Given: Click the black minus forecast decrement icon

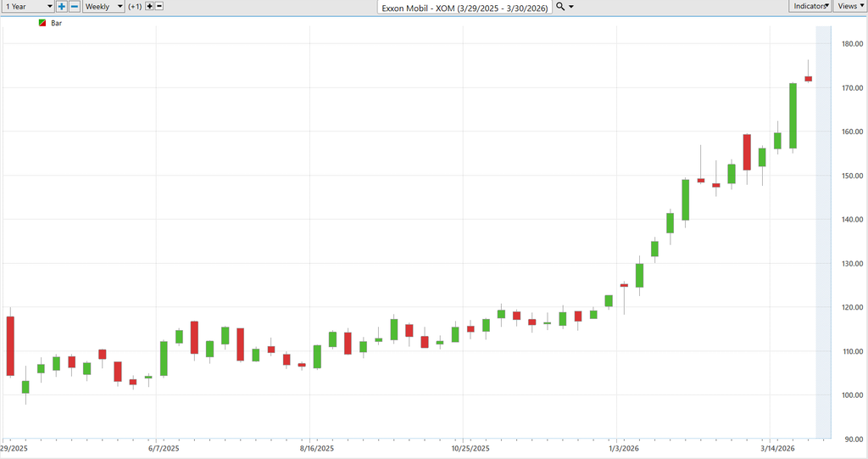Looking at the screenshot, I should (160, 6).
